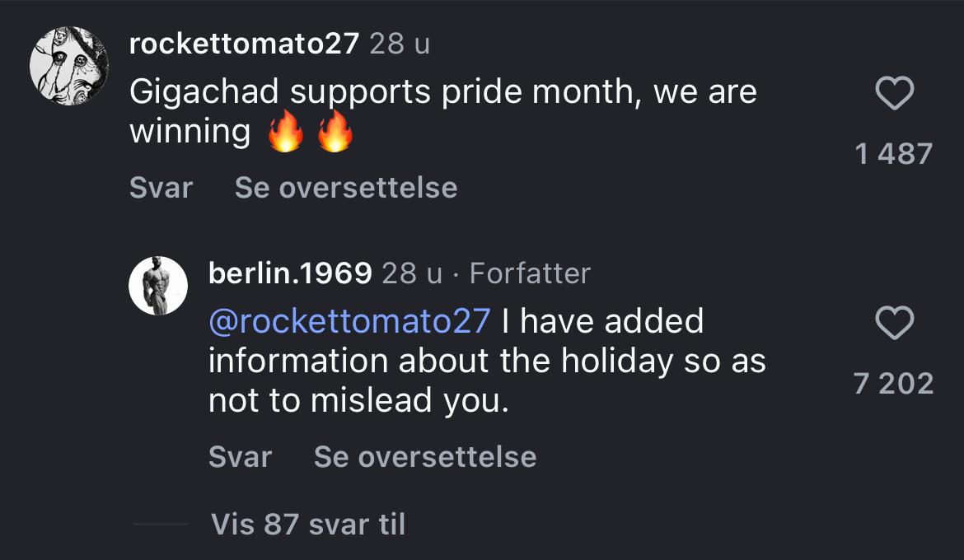This screenshot has height=560, width=964.
Task: Open the berlin.1969 username link
Action: click(290, 273)
